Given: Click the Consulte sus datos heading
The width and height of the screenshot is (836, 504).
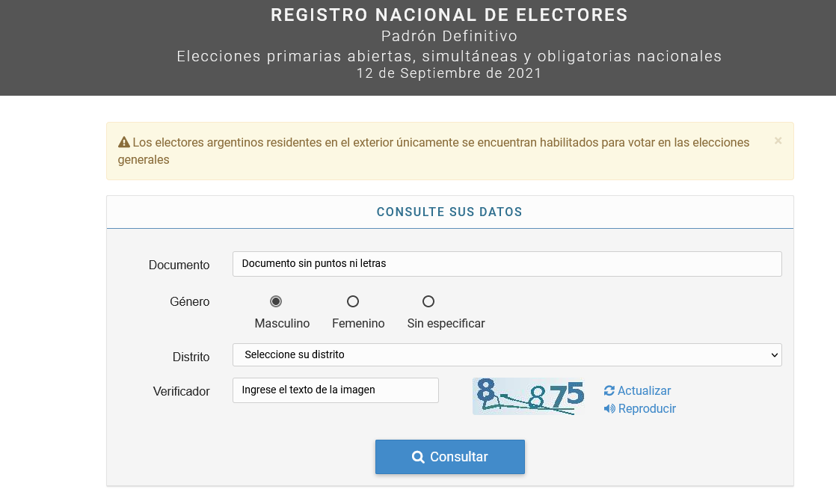Looking at the screenshot, I should point(449,212).
